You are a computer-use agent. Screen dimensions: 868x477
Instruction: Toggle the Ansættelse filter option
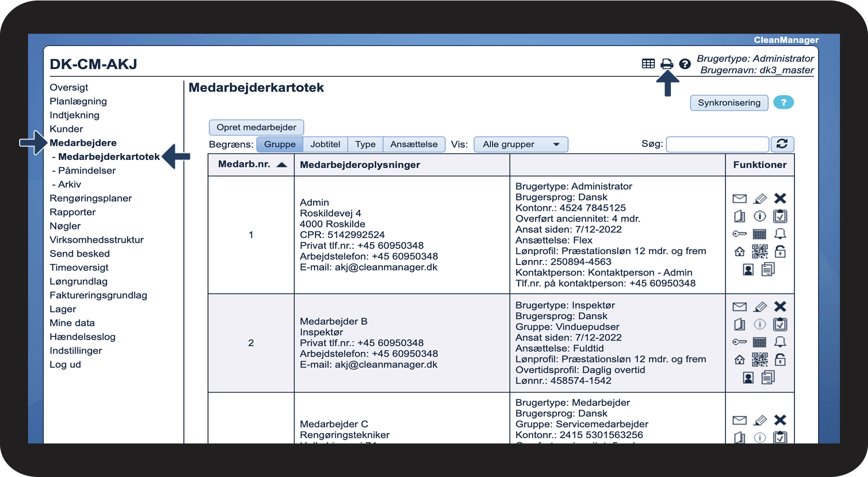click(414, 144)
